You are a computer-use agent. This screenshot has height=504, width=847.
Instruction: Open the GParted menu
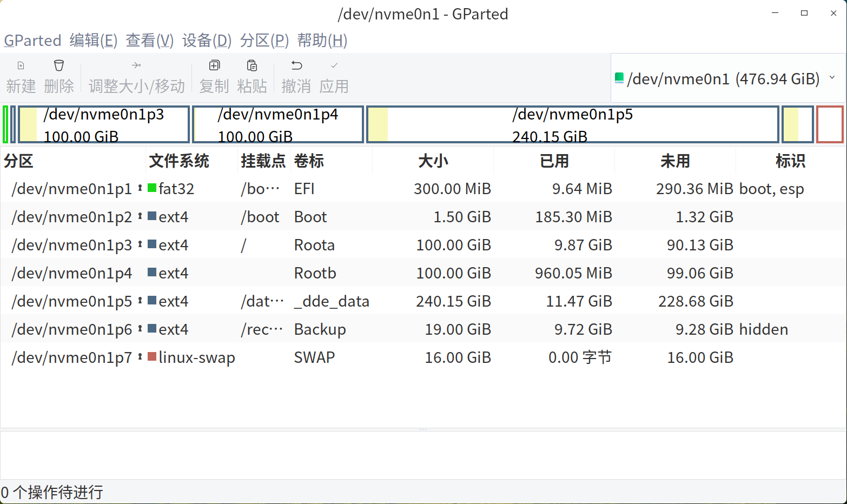pyautogui.click(x=32, y=41)
